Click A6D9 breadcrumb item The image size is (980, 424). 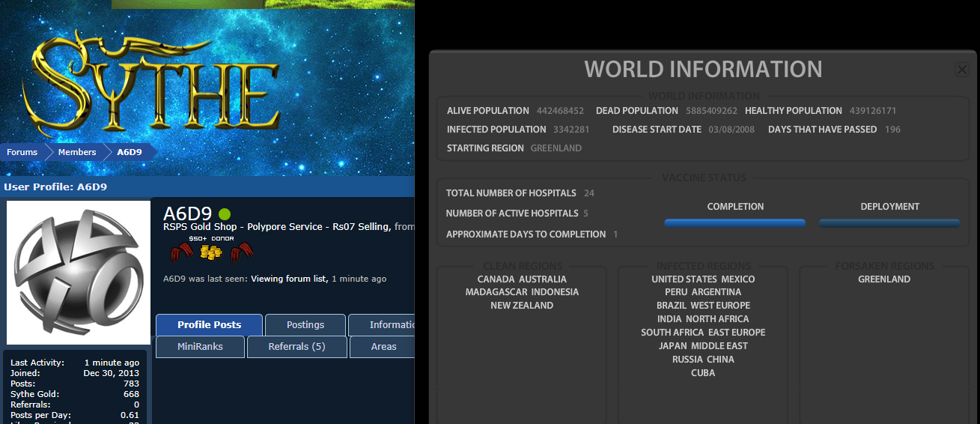(130, 152)
